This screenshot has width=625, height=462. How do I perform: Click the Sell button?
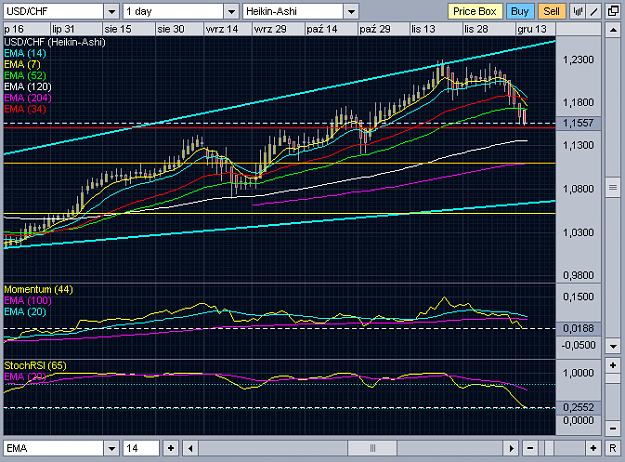click(552, 12)
